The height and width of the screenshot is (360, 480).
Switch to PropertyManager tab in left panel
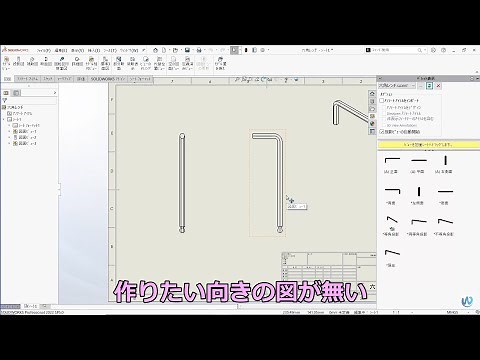coord(16,93)
